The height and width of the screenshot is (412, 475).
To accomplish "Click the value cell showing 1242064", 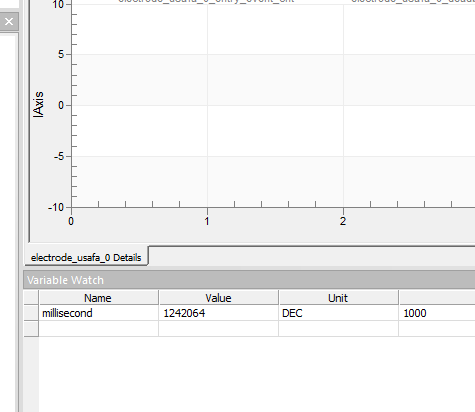I will [x=219, y=313].
